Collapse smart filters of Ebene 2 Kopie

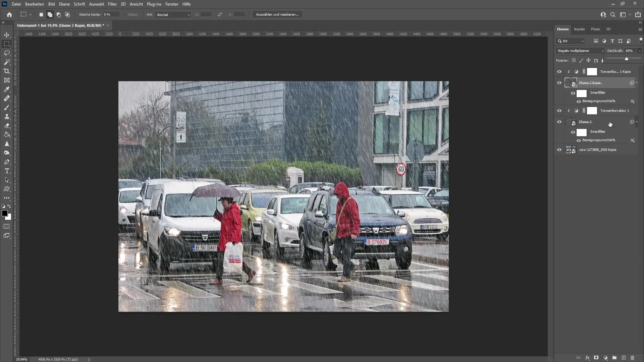[x=637, y=83]
